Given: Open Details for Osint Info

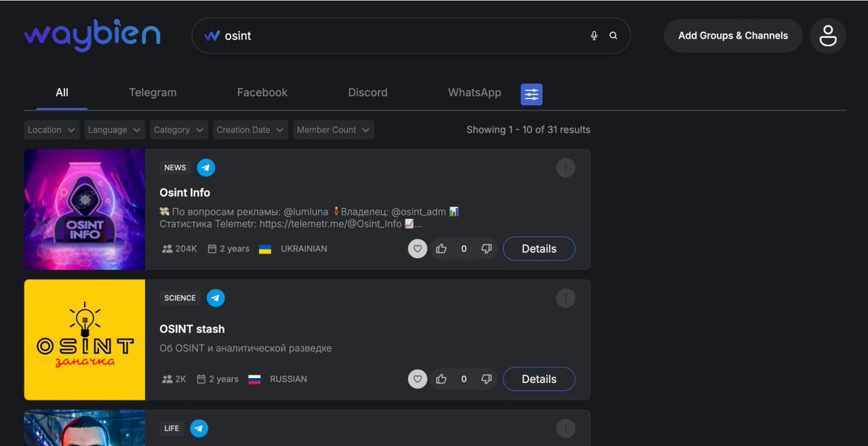Looking at the screenshot, I should [x=539, y=249].
